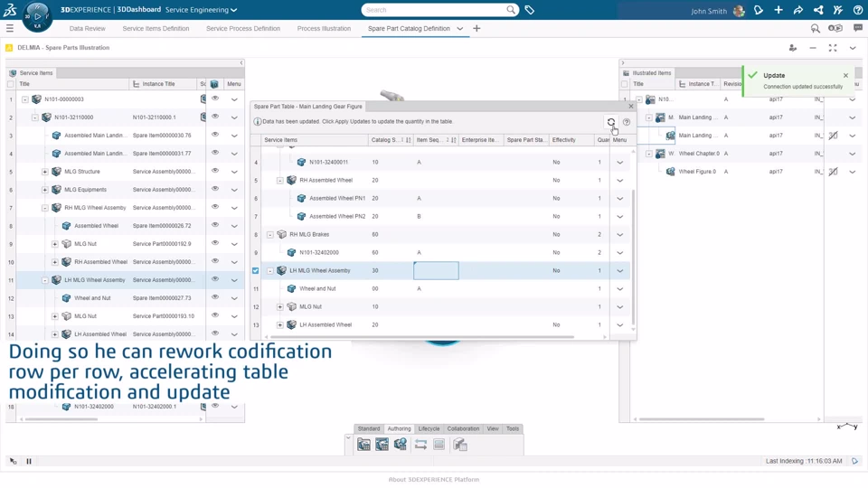The width and height of the screenshot is (868, 488).
Task: Toggle visibility eye for N101-00000003
Action: pos(215,99)
